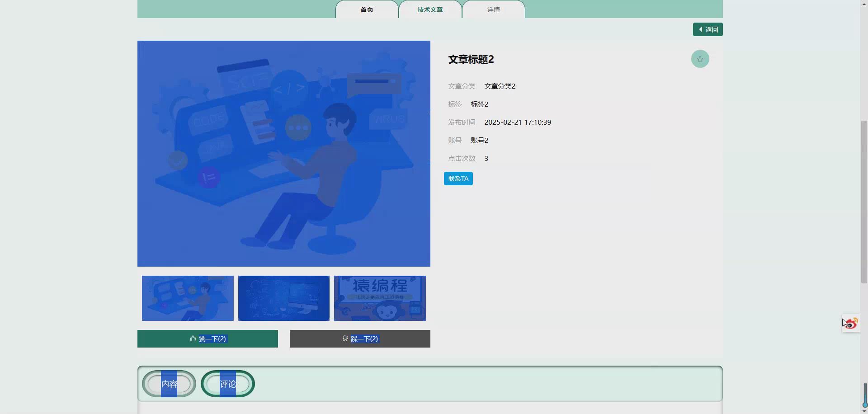Viewport: 868px width, 414px height.
Task: Click the tag value 标签2
Action: tap(479, 104)
